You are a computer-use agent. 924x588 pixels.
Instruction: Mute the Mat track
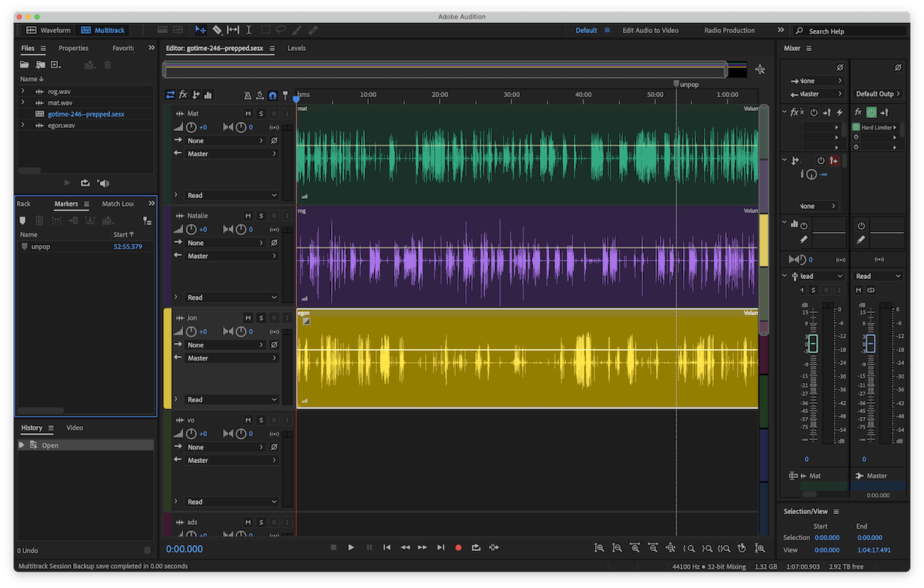248,113
